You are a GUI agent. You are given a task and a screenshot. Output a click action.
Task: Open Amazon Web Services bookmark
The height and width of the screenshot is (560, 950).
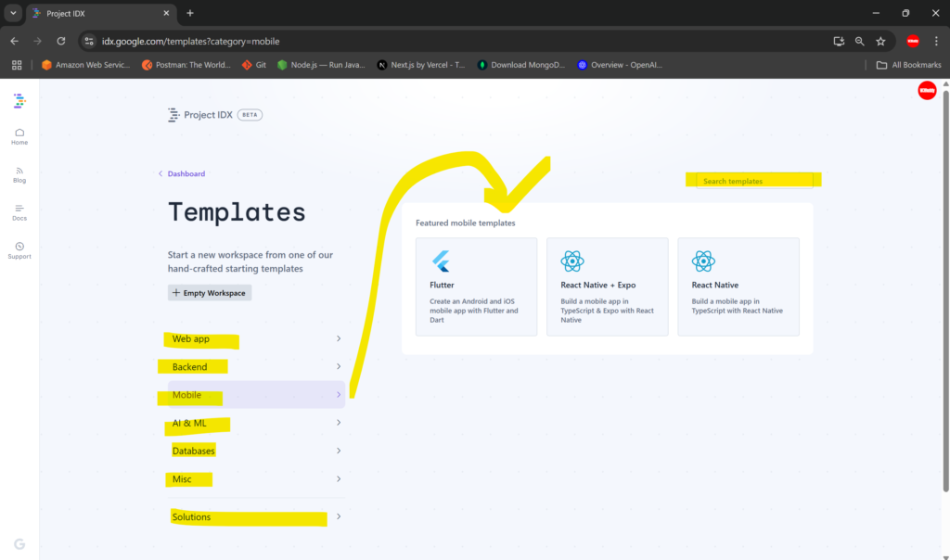click(x=86, y=65)
